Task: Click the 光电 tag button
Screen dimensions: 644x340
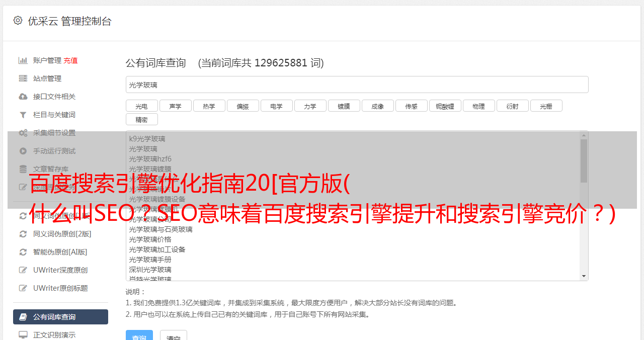Action: tap(141, 106)
